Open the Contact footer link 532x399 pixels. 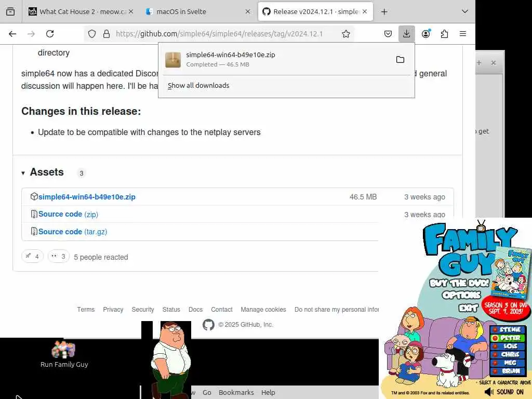221,310
